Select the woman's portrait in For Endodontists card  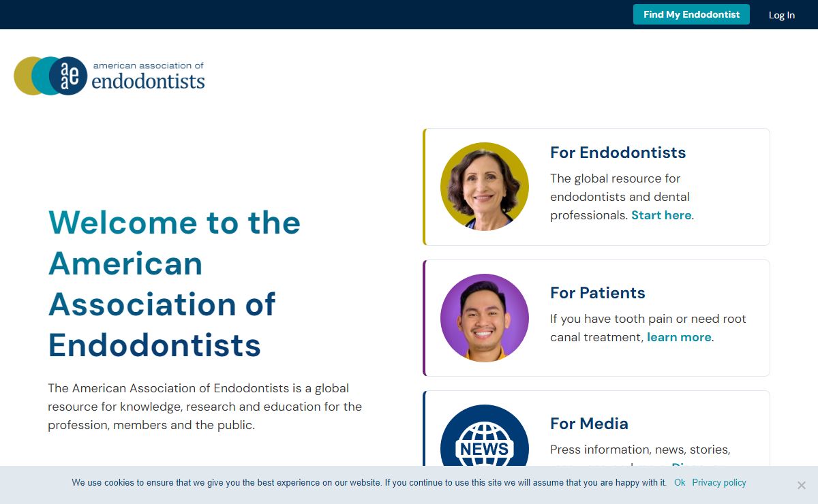click(x=485, y=187)
